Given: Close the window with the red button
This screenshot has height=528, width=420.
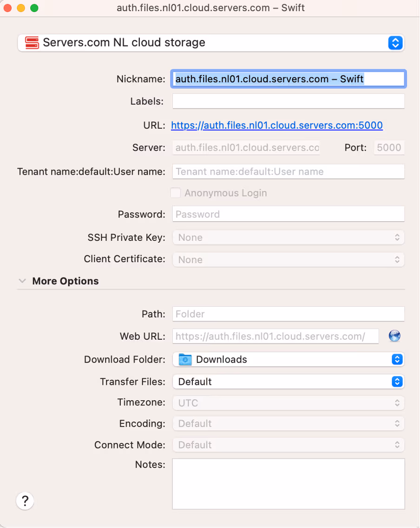Looking at the screenshot, I should [x=7, y=8].
